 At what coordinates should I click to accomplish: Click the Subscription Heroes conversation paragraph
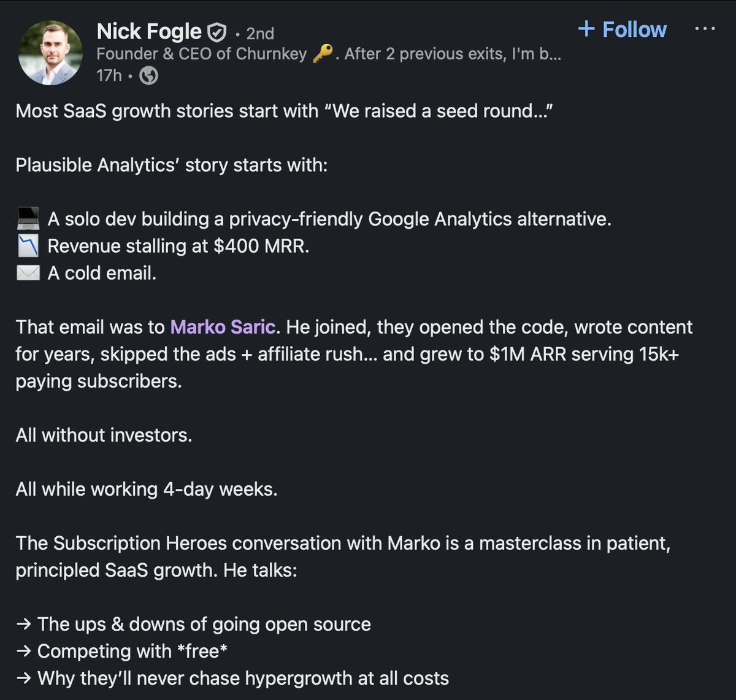pos(343,556)
